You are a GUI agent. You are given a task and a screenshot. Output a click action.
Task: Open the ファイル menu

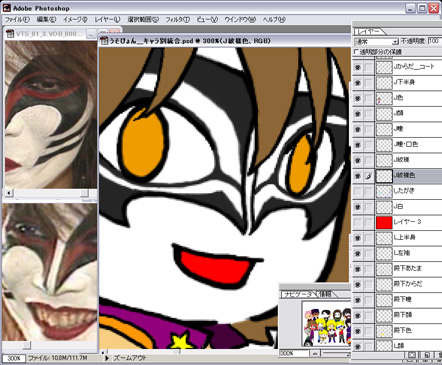pos(17,20)
